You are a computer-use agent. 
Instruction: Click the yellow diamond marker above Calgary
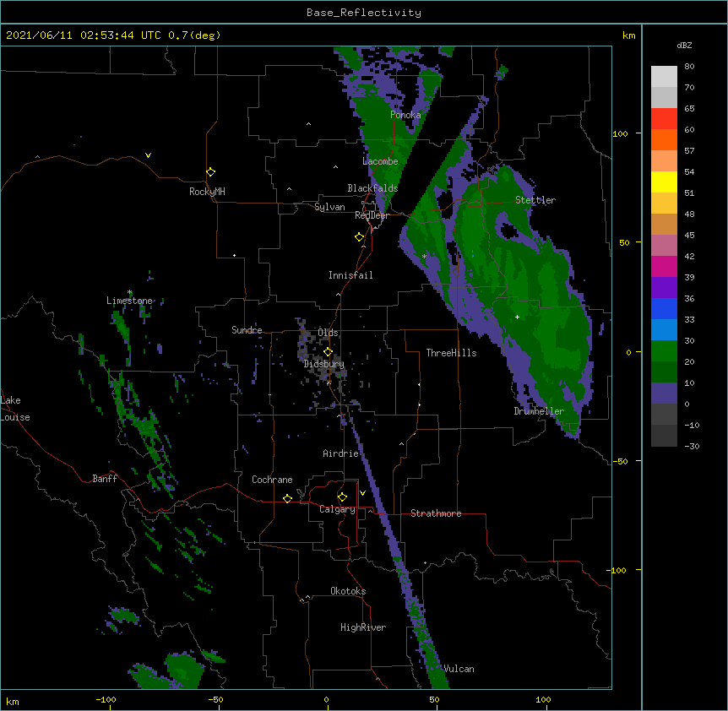342,497
